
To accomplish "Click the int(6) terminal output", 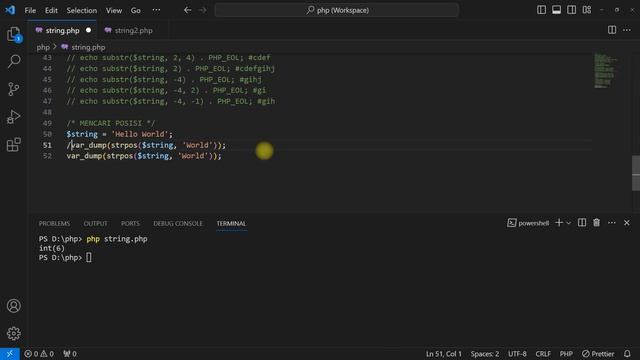I will pos(51,248).
